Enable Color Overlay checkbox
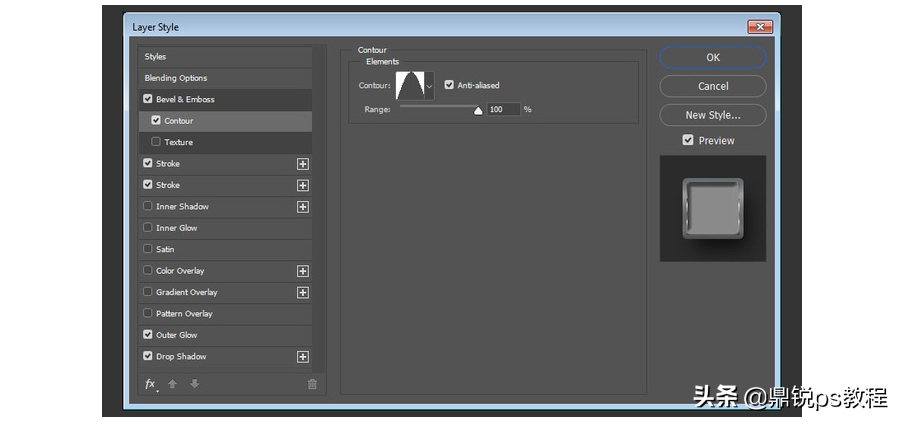 tap(148, 270)
